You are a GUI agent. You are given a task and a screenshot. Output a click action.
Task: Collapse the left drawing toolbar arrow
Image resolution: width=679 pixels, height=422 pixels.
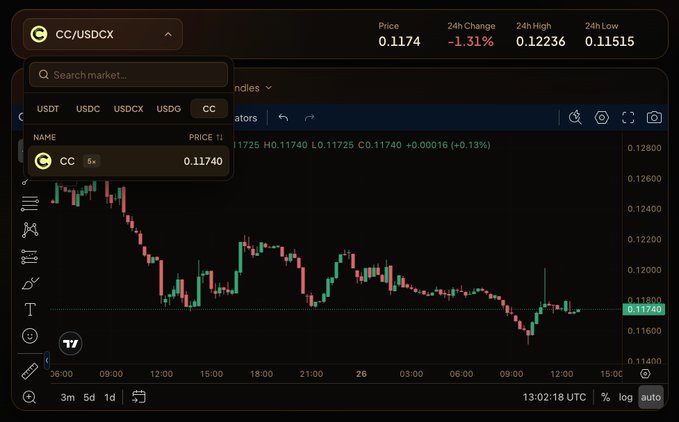point(47,360)
